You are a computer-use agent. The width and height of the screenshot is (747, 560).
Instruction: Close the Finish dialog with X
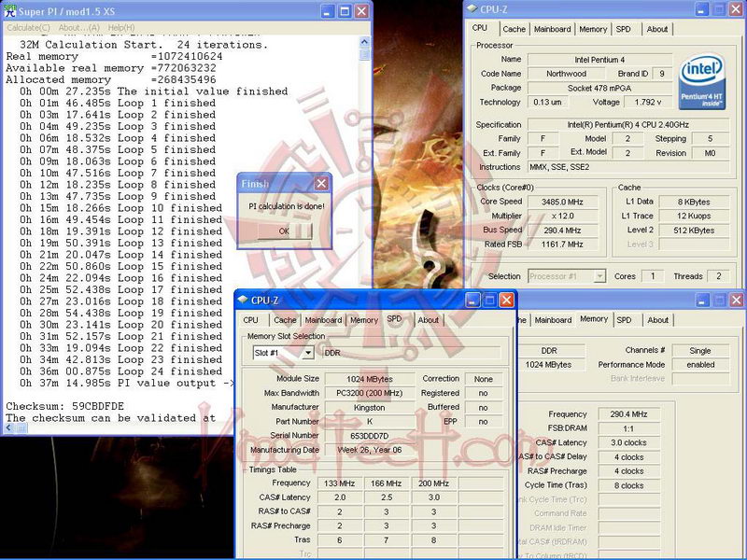[x=321, y=183]
